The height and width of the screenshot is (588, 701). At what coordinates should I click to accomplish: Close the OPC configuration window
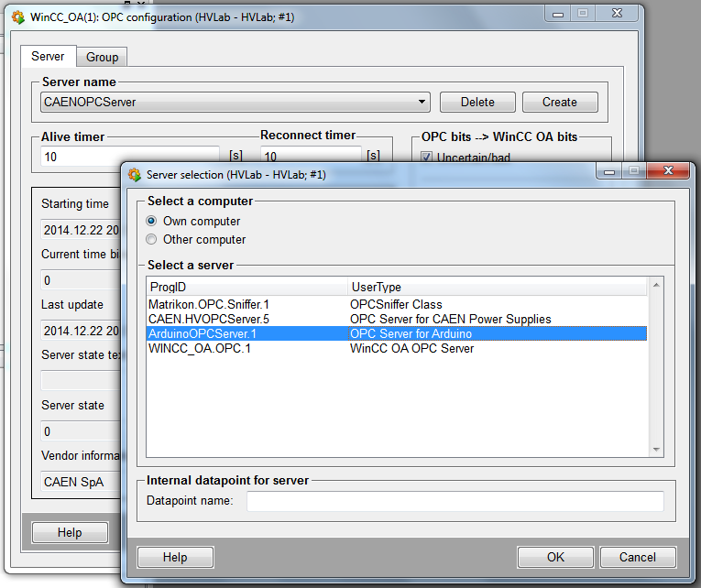pyautogui.click(x=617, y=13)
